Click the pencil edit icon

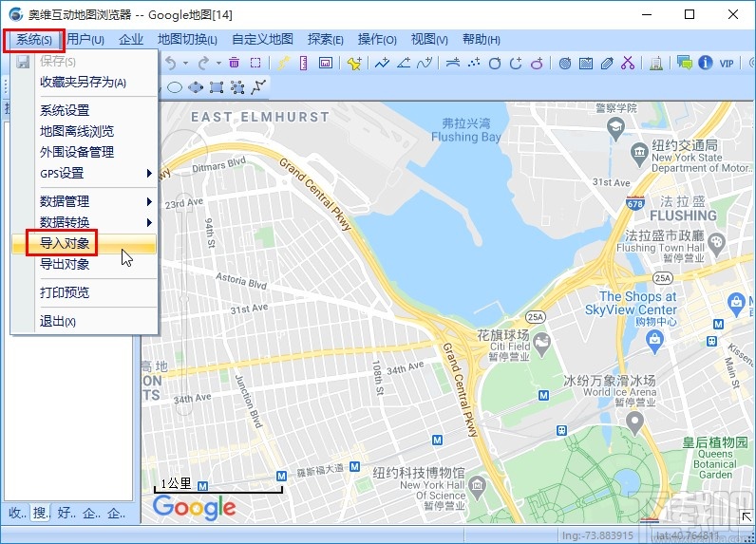[607, 63]
